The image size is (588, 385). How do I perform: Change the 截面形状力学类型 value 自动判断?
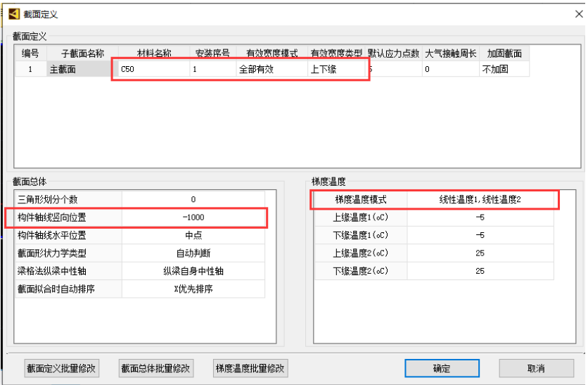[193, 253]
